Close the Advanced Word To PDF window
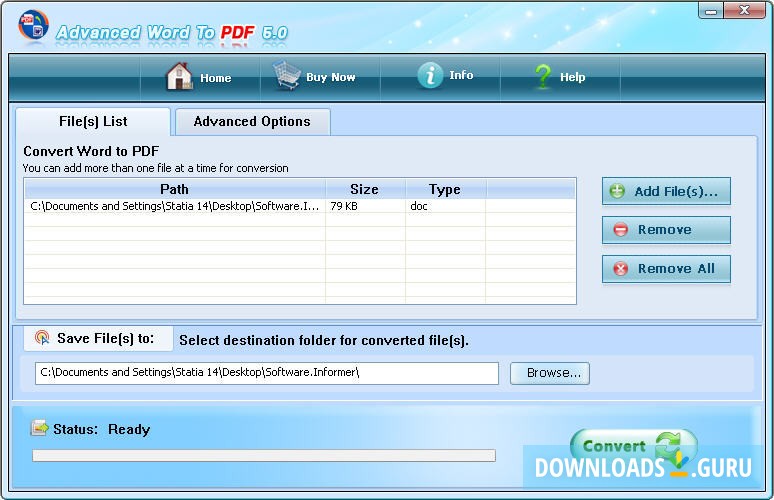This screenshot has height=500, width=774. (744, 11)
